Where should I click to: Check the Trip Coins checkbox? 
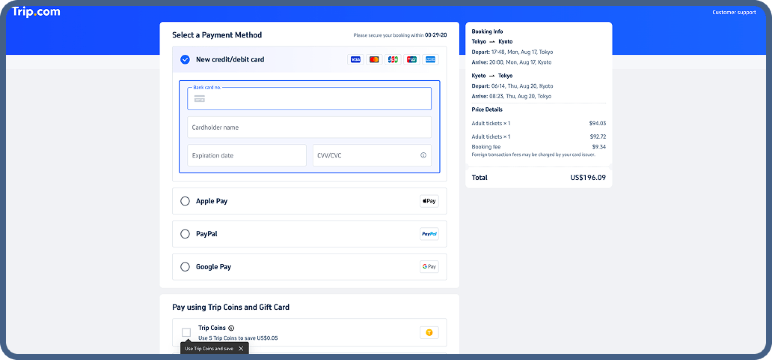pyautogui.click(x=186, y=332)
